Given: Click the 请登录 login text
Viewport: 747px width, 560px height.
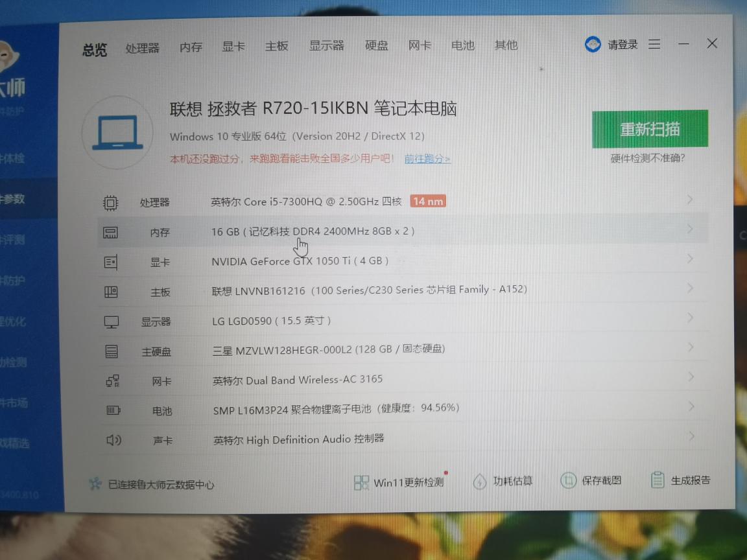Looking at the screenshot, I should point(622,45).
